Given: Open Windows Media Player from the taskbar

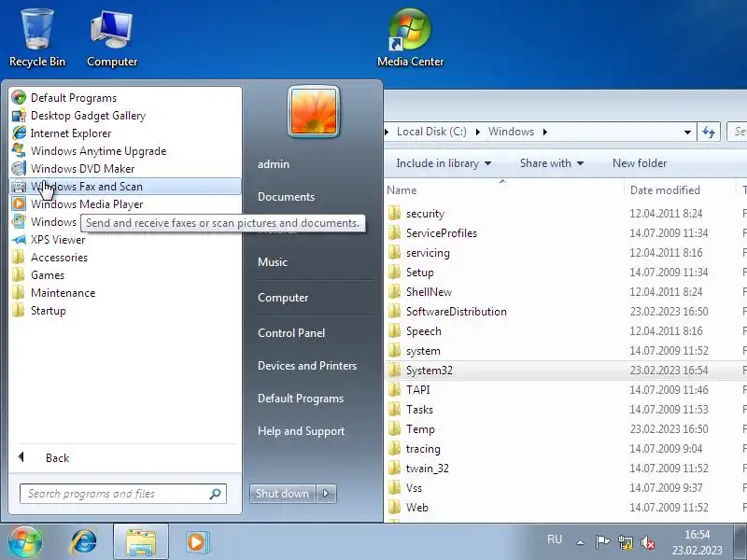Looking at the screenshot, I should click(x=196, y=541).
